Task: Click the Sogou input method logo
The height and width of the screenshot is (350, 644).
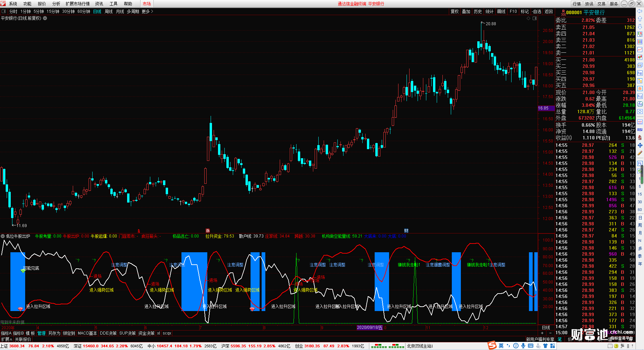Action: click(492, 345)
